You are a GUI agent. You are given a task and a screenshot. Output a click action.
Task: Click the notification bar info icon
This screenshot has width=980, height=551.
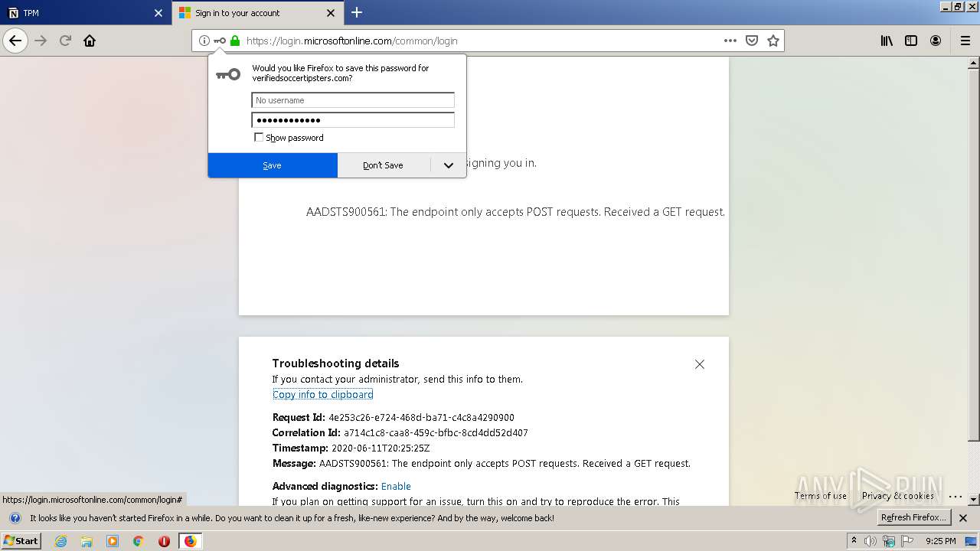15,518
